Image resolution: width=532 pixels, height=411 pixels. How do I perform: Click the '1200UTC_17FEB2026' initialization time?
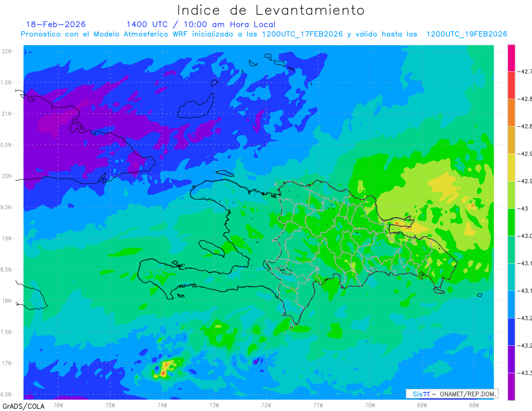(302, 34)
